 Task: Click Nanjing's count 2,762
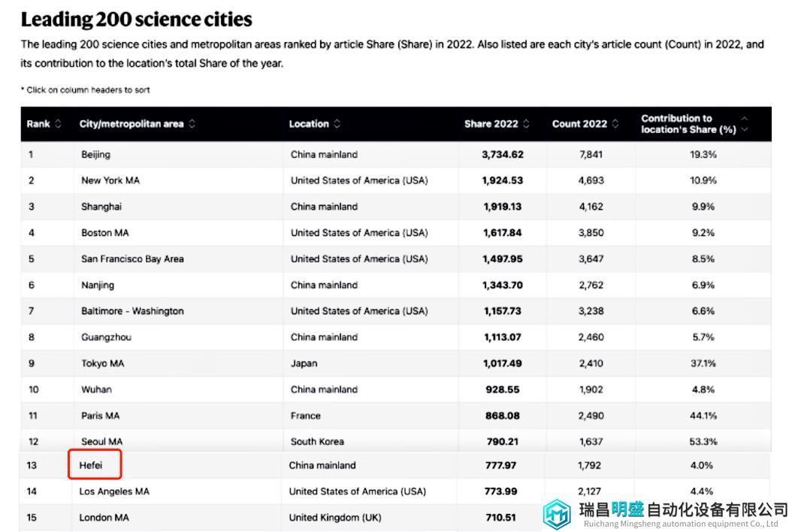(x=591, y=285)
